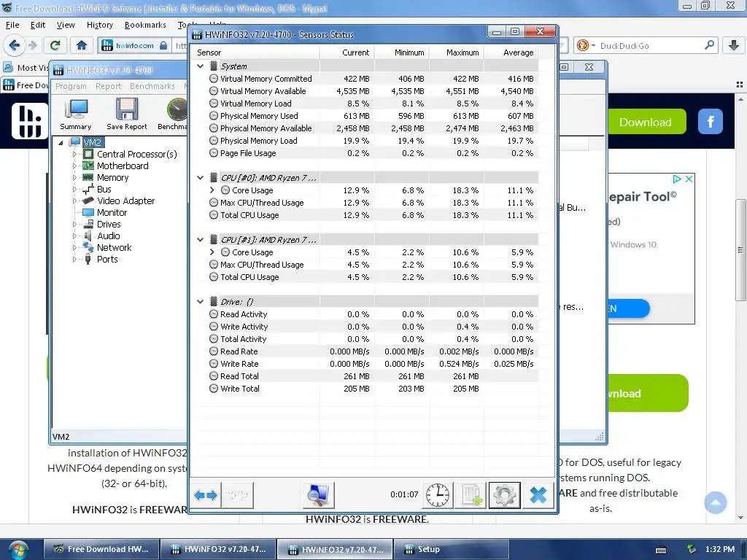Close the advertisement with its X
747x560 pixels.
point(689,179)
